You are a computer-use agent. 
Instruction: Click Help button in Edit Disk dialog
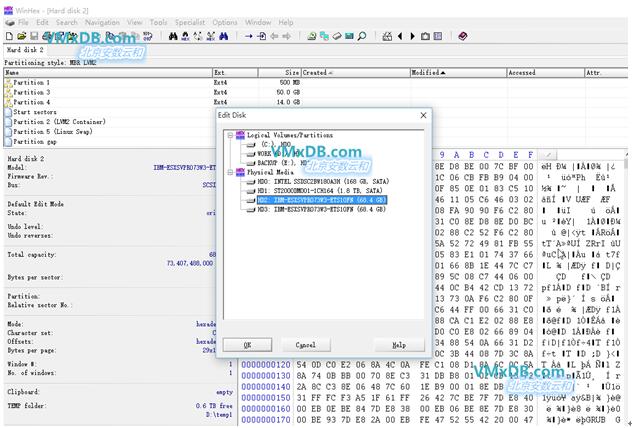[x=399, y=345]
